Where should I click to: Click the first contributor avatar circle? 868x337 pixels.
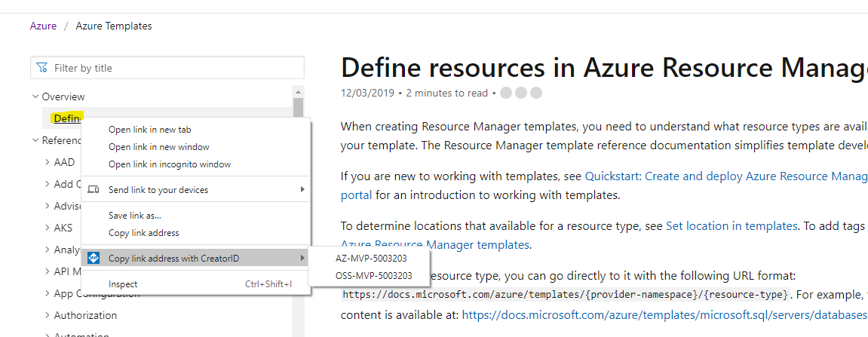[x=506, y=93]
